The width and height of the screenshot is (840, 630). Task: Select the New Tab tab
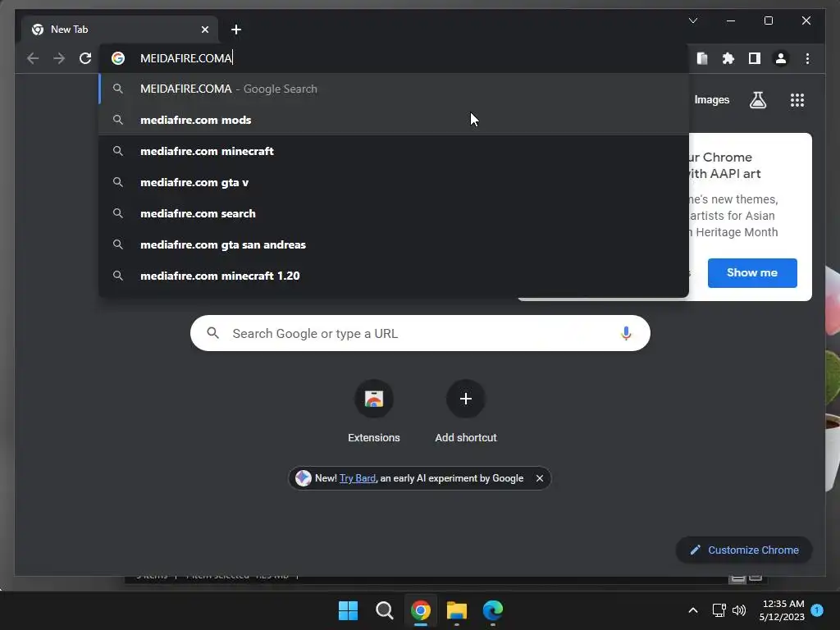(119, 30)
